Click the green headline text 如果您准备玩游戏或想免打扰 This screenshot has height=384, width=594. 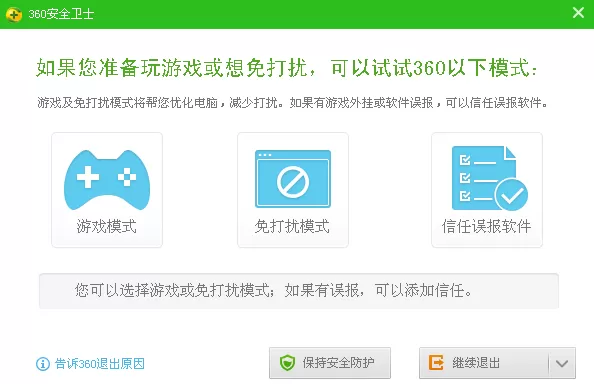(177, 68)
